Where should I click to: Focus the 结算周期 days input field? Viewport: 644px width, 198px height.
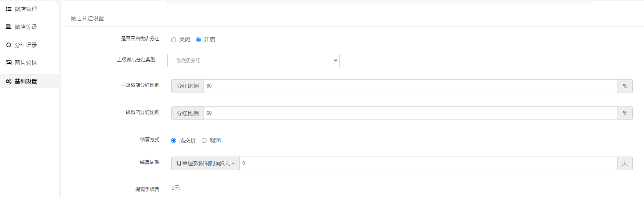coord(428,163)
